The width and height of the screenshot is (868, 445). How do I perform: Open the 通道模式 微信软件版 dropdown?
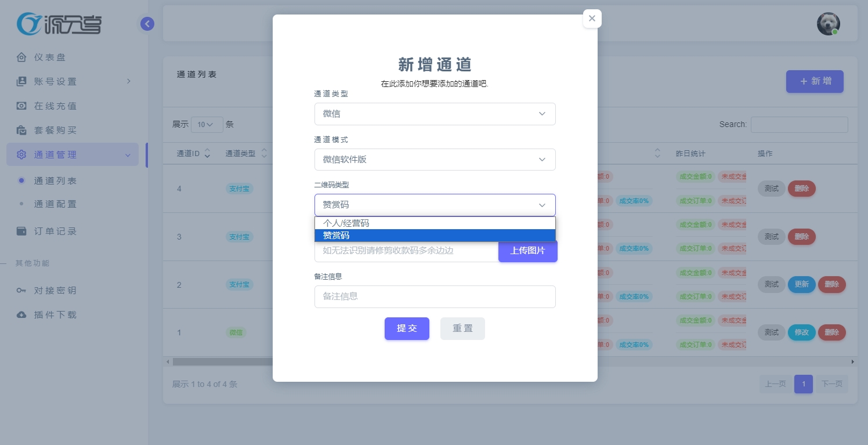(x=435, y=160)
